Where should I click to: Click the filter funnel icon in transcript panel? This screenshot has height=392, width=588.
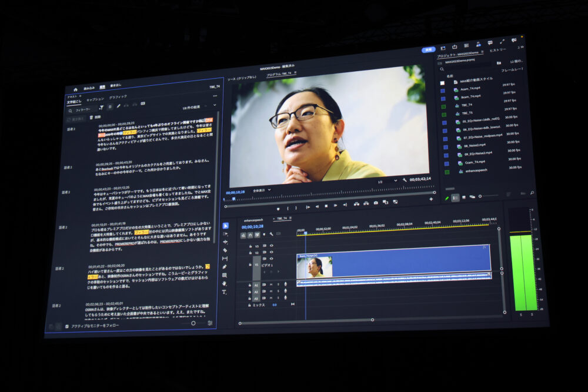[101, 107]
